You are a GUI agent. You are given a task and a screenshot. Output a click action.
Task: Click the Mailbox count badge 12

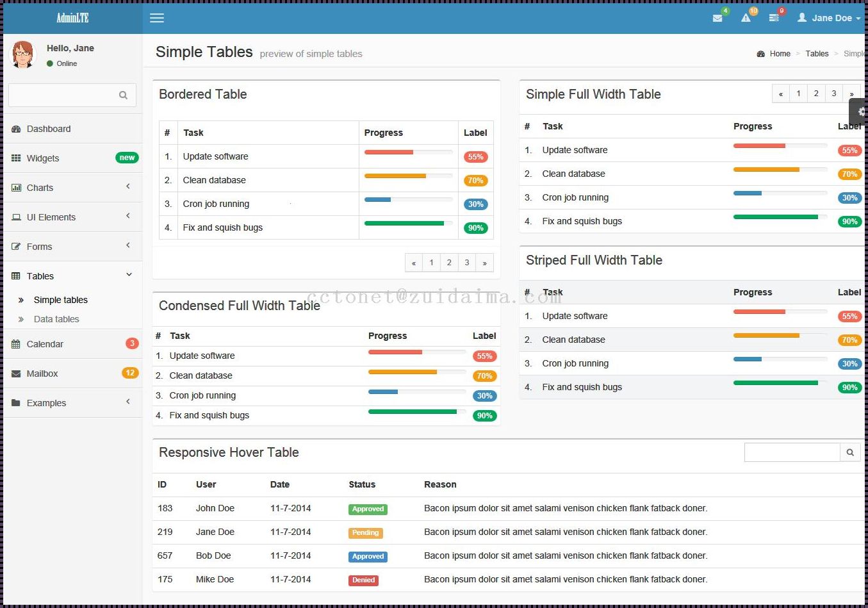(130, 373)
